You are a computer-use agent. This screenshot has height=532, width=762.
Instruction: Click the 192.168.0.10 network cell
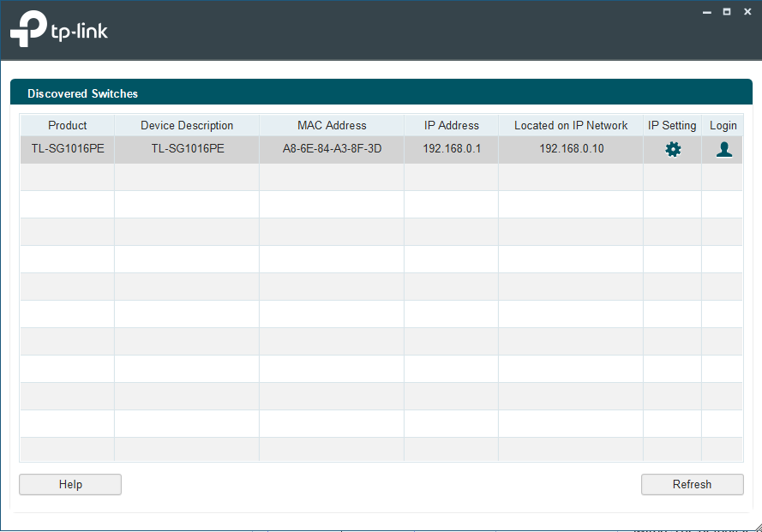pyautogui.click(x=571, y=149)
